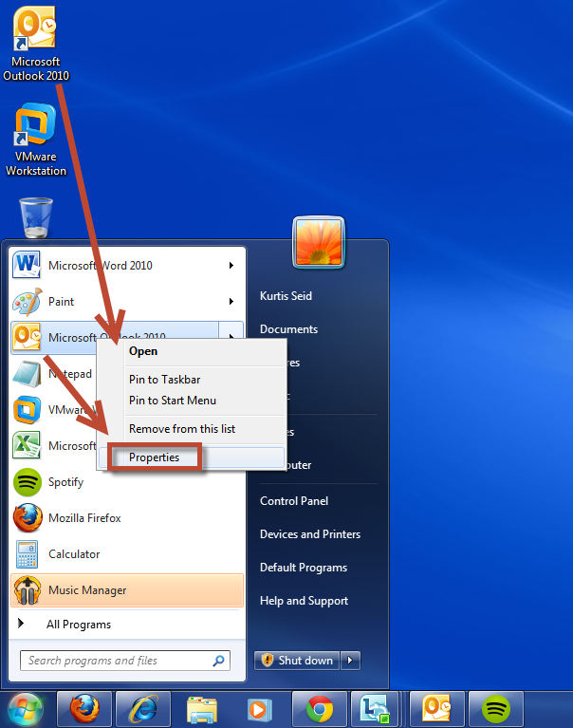The height and width of the screenshot is (728, 573).
Task: Choose Pin to Taskbar from context menu
Action: 164,380
